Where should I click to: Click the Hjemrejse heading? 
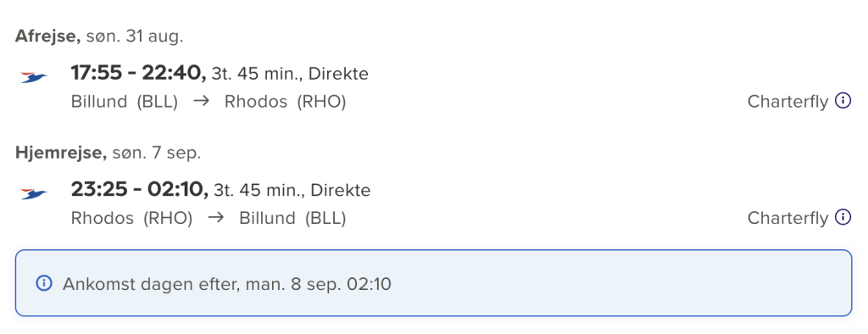tap(61, 153)
